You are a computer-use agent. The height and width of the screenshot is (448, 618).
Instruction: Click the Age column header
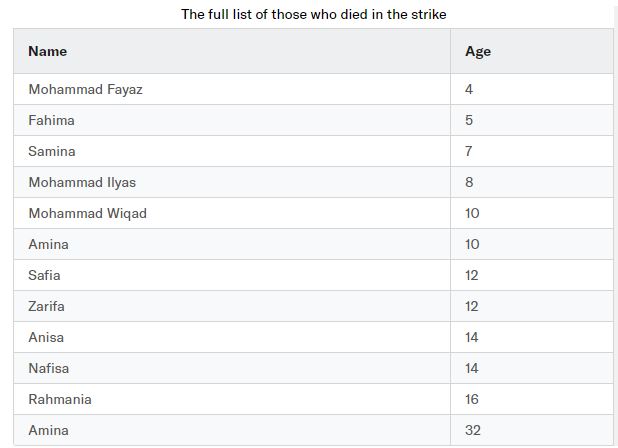[x=532, y=51]
